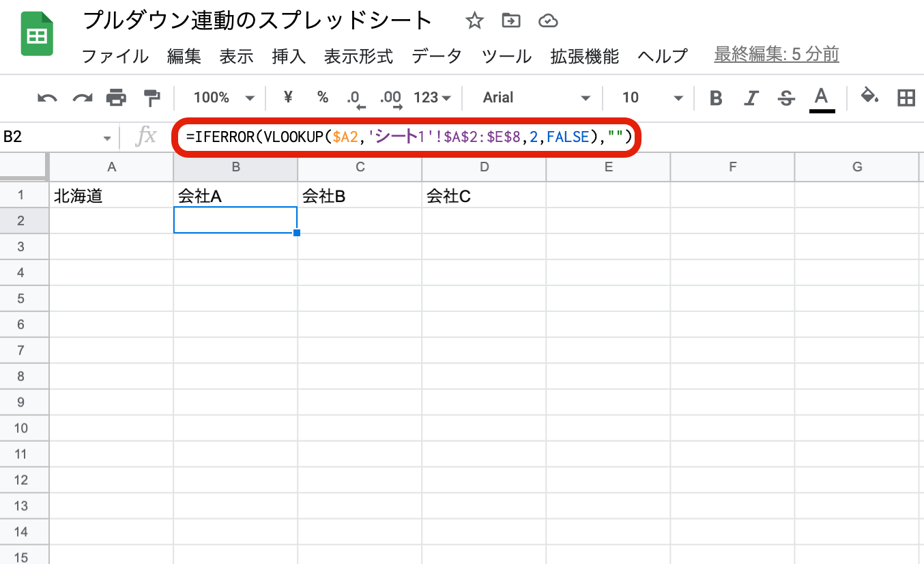Select cell containing 会社C
The height and width of the screenshot is (564, 924).
pos(484,196)
